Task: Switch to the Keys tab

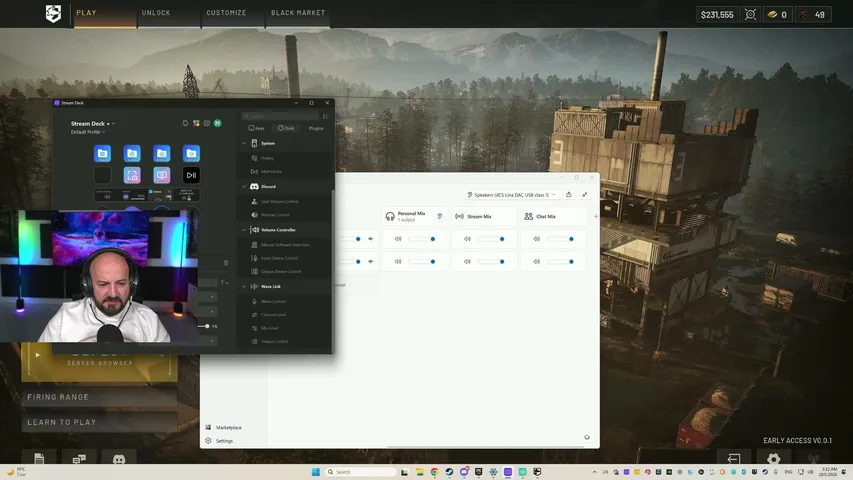Action: tap(257, 128)
